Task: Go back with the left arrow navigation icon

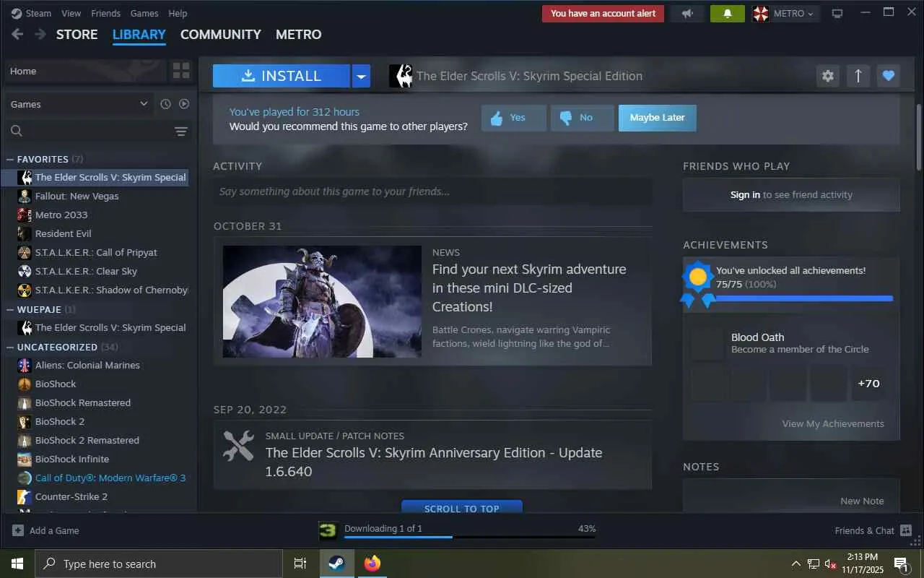Action: tap(17, 35)
